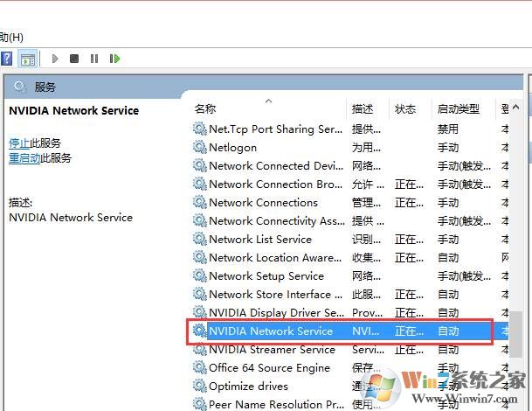This screenshot has height=411, width=532.
Task: Sort by the 名称 column header
Action: point(205,108)
